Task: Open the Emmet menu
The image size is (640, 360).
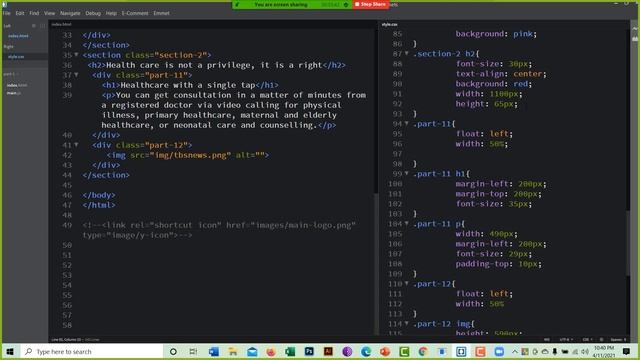Action: point(161,13)
